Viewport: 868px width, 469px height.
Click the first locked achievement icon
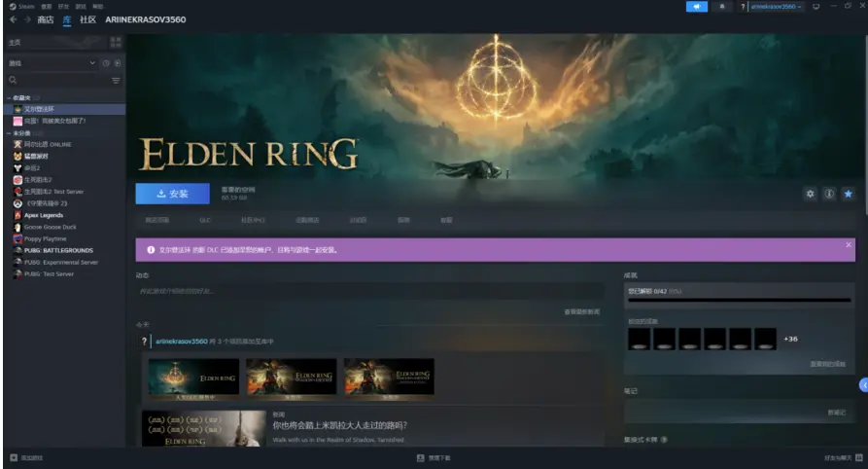[639, 339]
